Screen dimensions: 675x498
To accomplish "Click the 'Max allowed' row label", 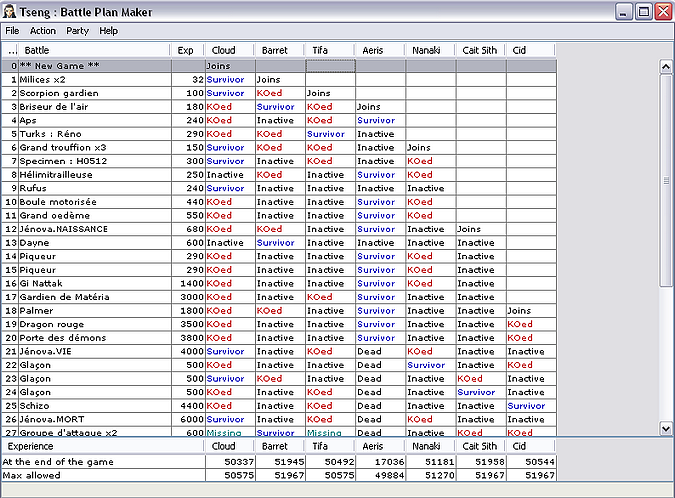I will (31, 476).
